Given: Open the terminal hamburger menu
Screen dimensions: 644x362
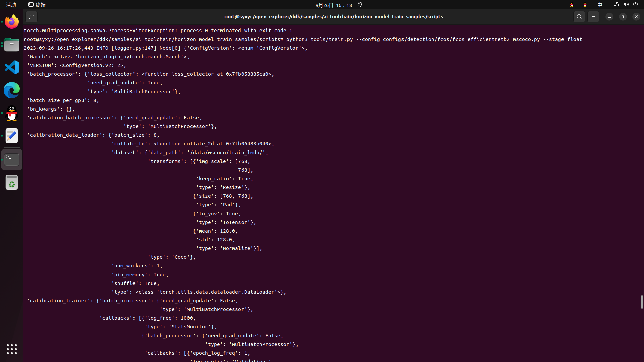Looking at the screenshot, I should click(x=593, y=17).
